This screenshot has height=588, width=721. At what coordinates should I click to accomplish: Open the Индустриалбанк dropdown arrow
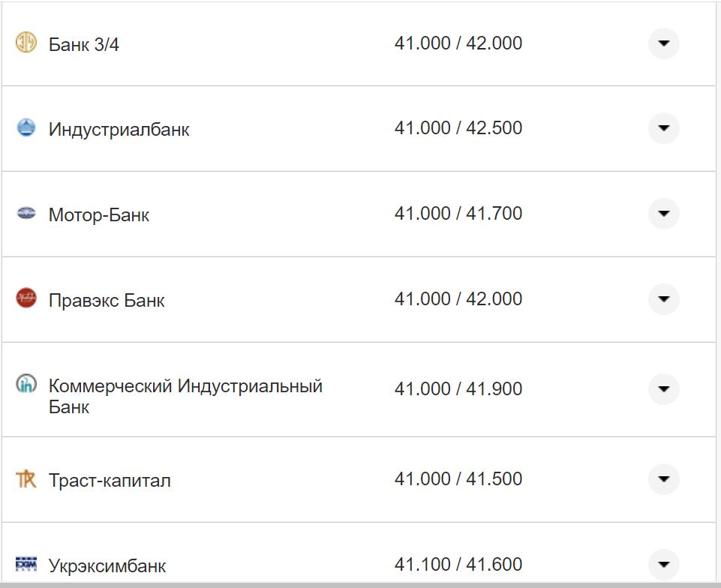(x=663, y=127)
